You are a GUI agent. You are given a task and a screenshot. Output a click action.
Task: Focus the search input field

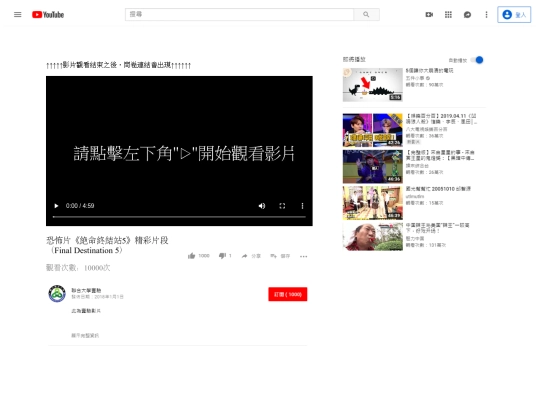239,14
